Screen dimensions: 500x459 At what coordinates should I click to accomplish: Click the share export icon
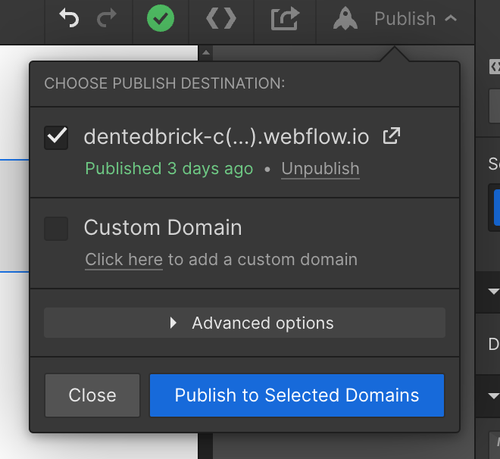click(285, 19)
